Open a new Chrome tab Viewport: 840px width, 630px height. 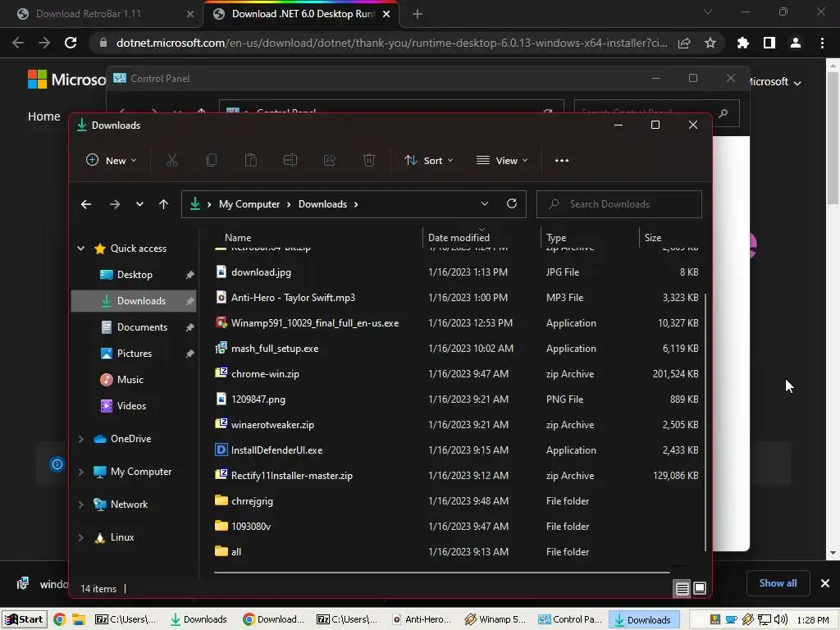click(x=418, y=14)
